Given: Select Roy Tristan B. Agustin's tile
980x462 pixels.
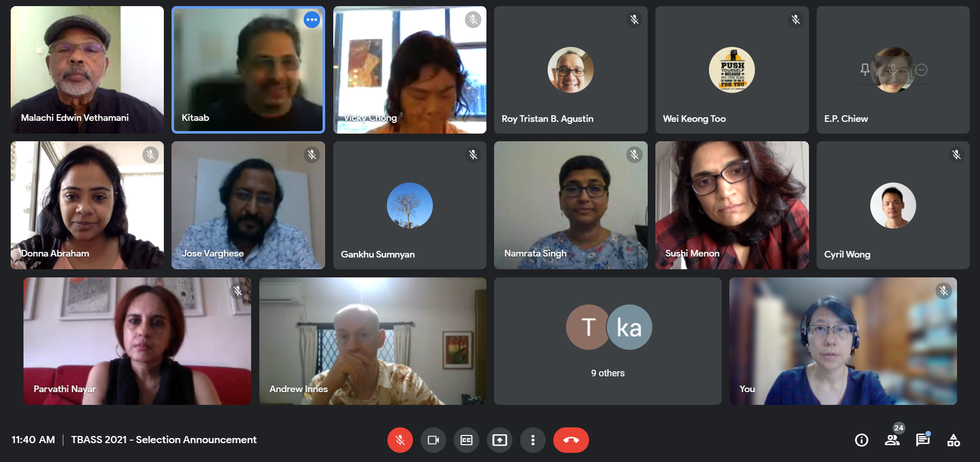Looking at the screenshot, I should coord(571,70).
